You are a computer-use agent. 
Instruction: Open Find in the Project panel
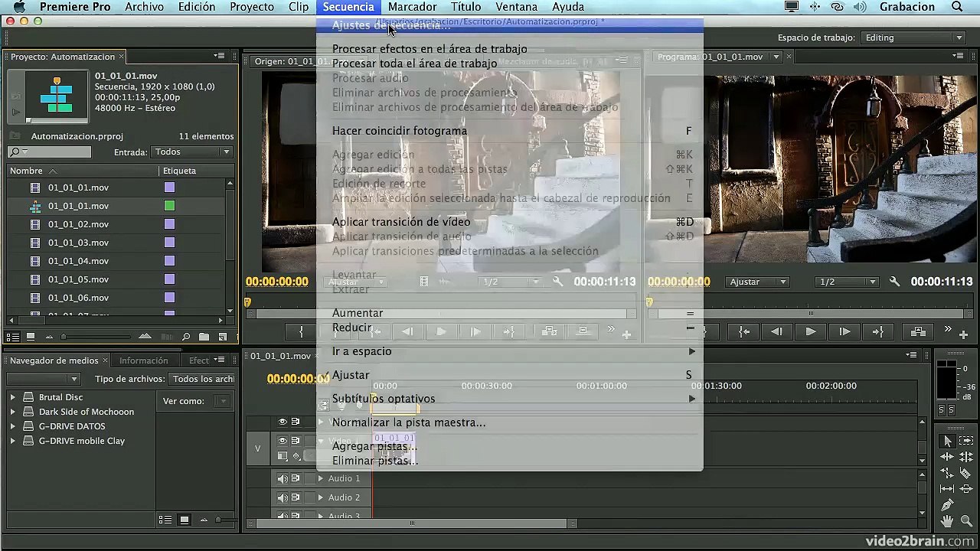click(186, 337)
